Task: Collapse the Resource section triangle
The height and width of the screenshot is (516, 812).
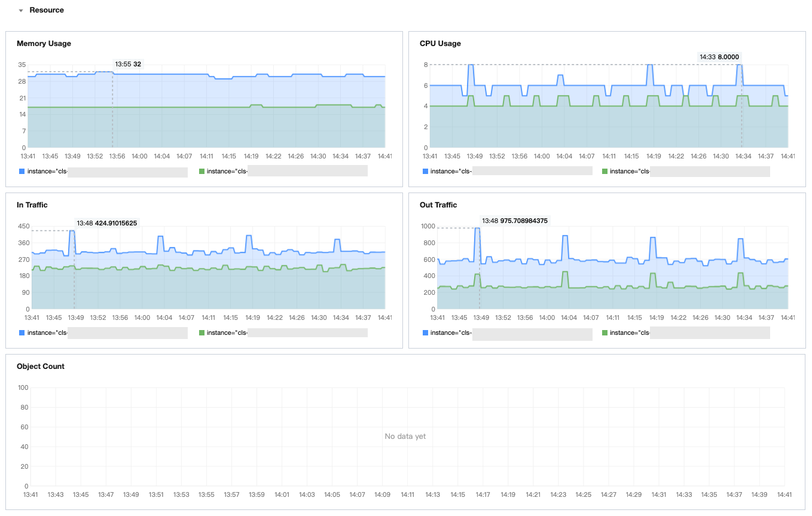Action: (x=21, y=11)
